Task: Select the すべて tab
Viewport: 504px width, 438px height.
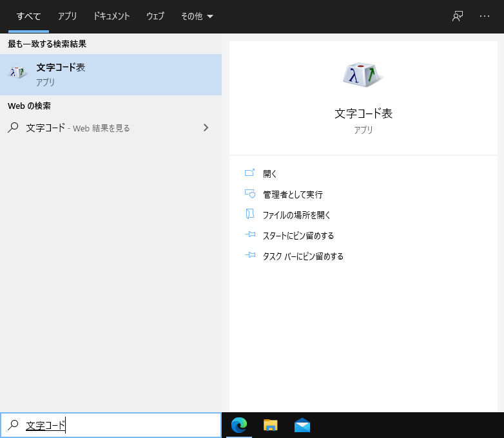Action: (28, 16)
